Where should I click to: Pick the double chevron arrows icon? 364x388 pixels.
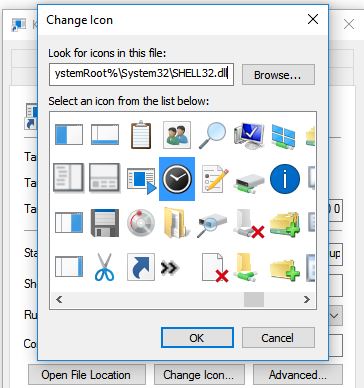(x=170, y=267)
